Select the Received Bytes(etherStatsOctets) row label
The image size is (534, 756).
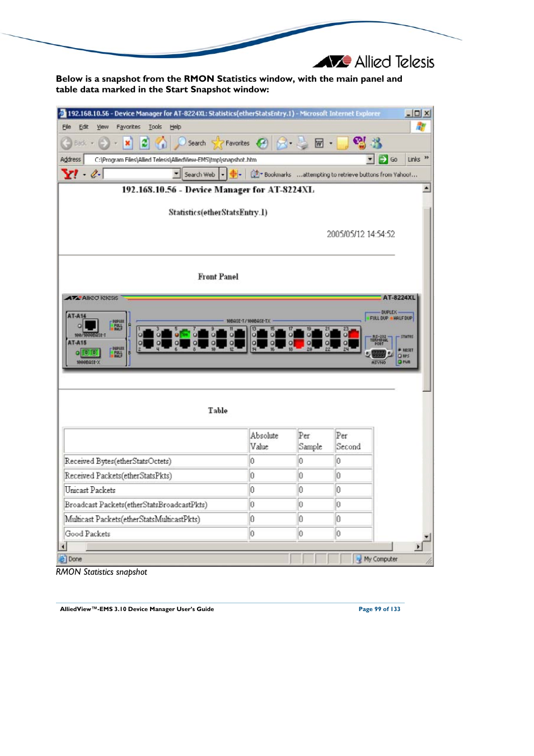tap(118, 461)
